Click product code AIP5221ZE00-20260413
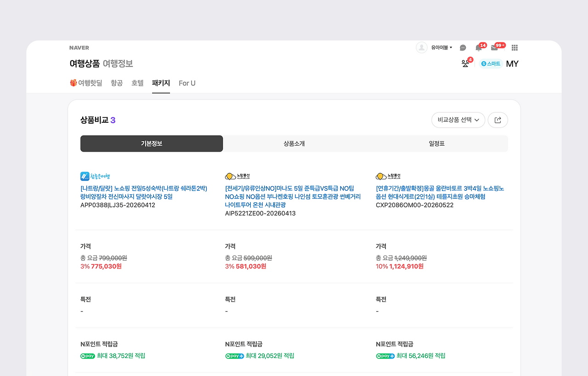Screen dimensions: 588x376 [x=260, y=213]
